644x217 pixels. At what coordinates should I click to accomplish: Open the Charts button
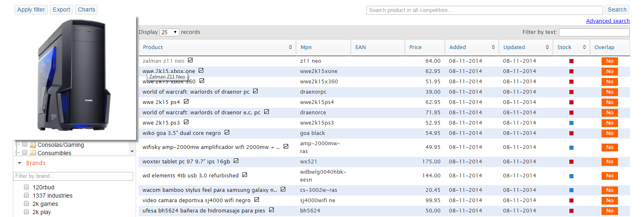point(86,9)
